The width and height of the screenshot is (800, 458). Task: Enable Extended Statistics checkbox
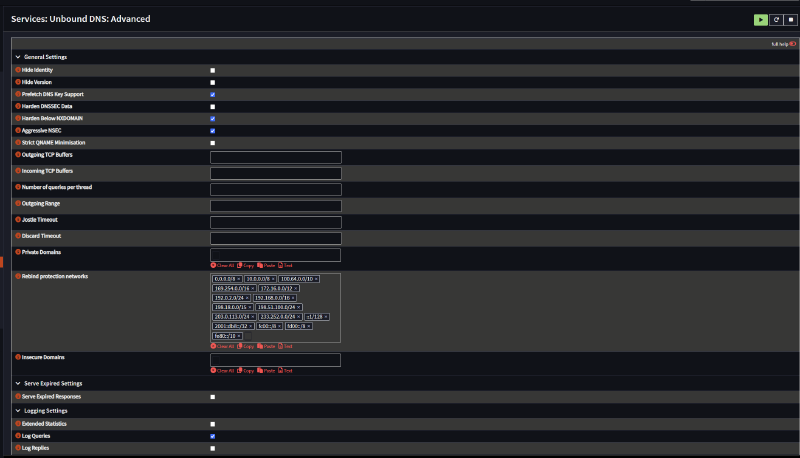[x=213, y=424]
